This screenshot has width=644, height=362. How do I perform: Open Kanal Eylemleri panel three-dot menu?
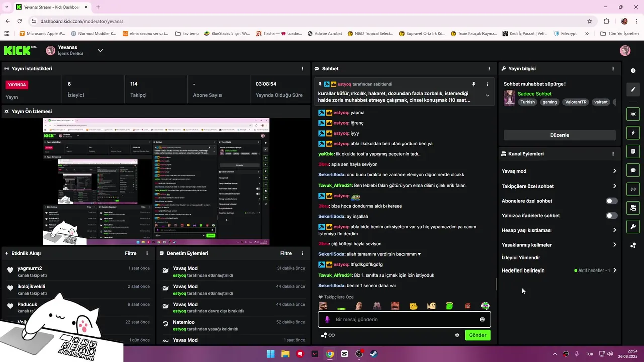coord(613,154)
